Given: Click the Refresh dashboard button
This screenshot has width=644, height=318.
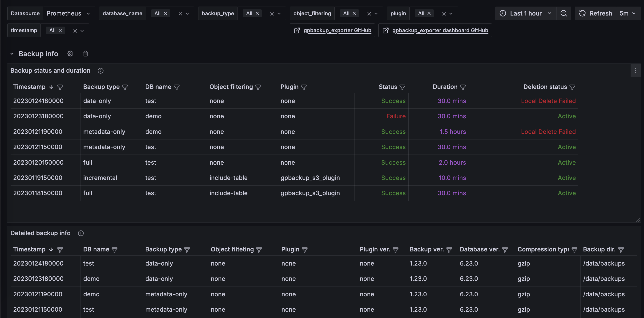Looking at the screenshot, I should (596, 13).
